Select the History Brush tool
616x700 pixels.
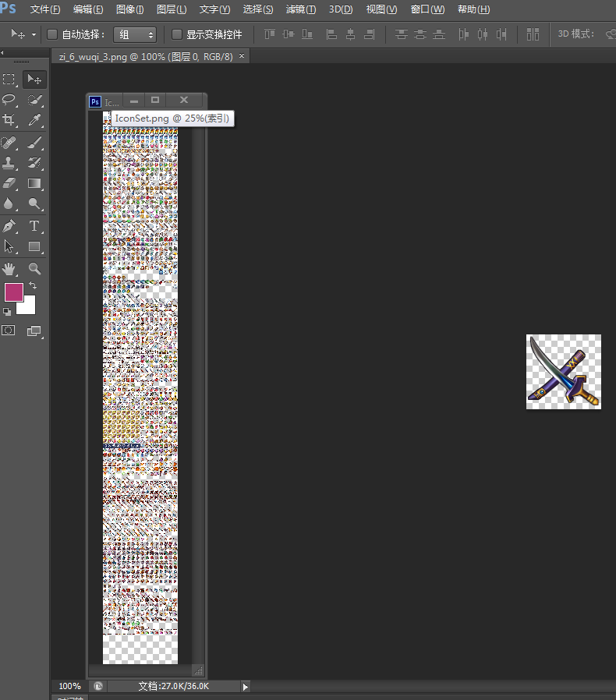click(34, 163)
